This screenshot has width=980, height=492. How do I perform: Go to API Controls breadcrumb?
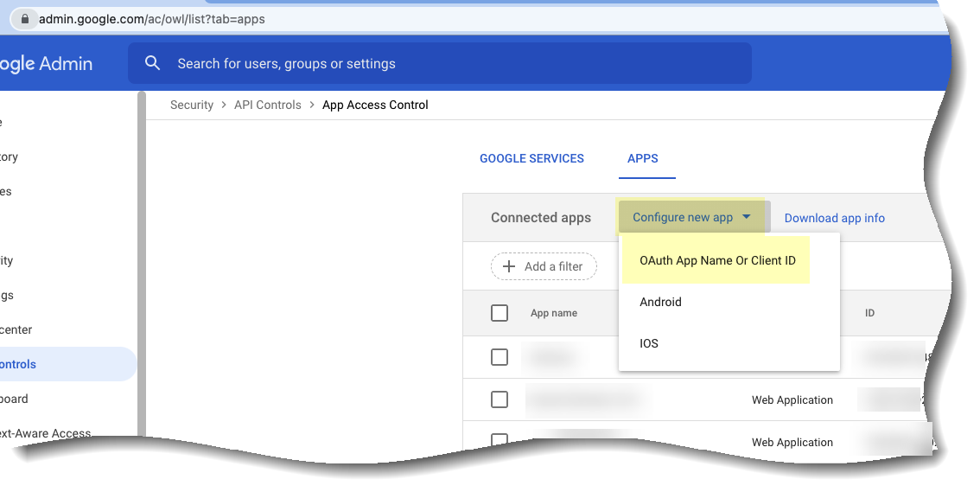tap(268, 105)
